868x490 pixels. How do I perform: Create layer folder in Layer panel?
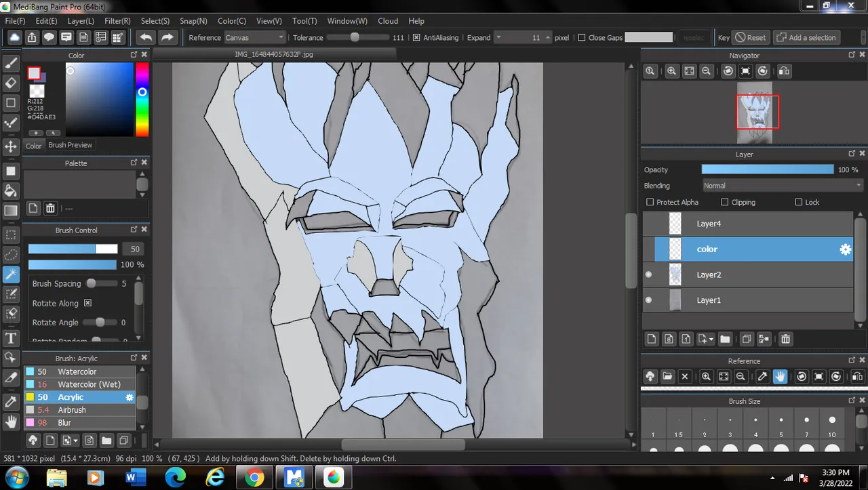(x=724, y=339)
